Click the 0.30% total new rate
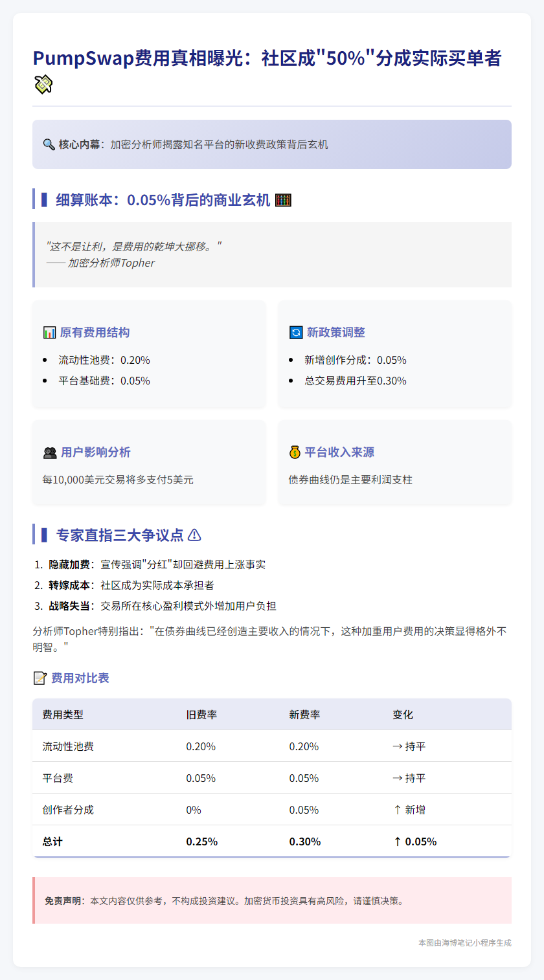 click(x=305, y=841)
